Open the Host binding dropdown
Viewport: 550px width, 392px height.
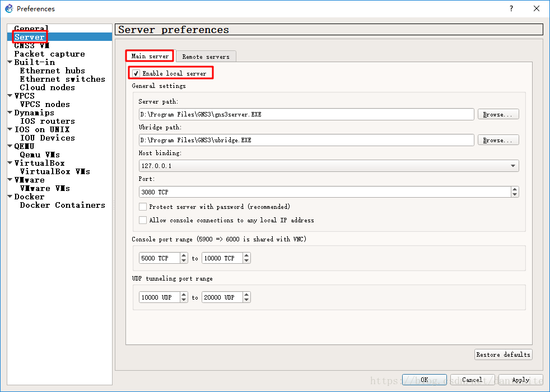point(329,166)
